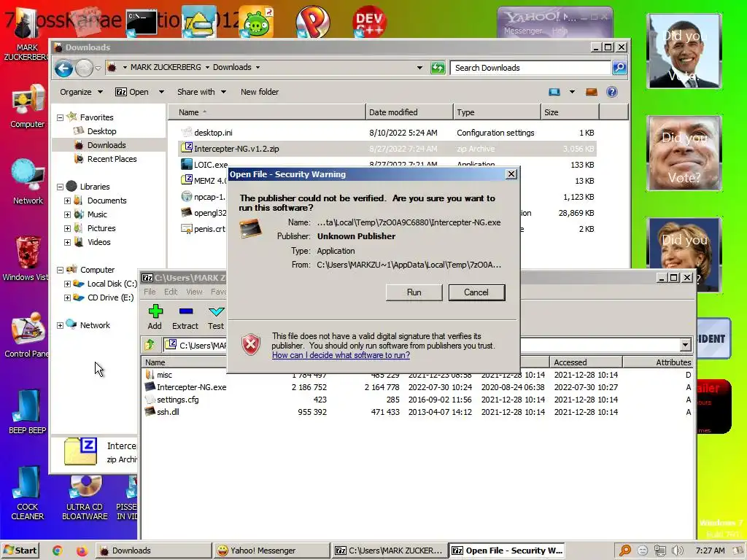This screenshot has height=560, width=747.
Task: Change the view using the Explorer views icon
Action: coord(554,92)
